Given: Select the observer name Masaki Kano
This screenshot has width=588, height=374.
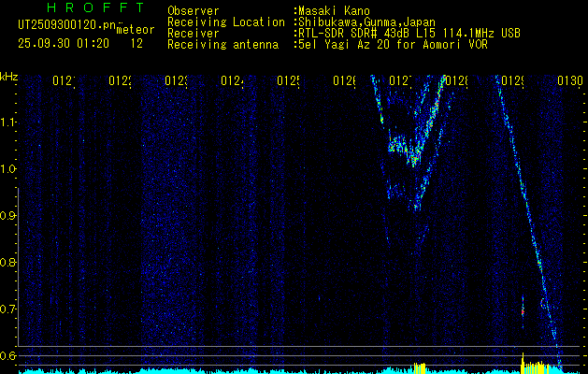Looking at the screenshot, I should point(334,11).
